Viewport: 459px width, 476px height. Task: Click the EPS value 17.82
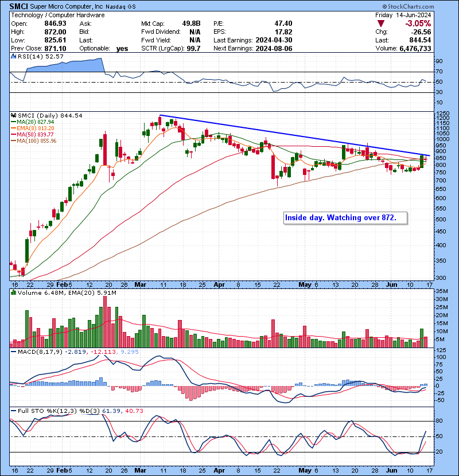(283, 32)
